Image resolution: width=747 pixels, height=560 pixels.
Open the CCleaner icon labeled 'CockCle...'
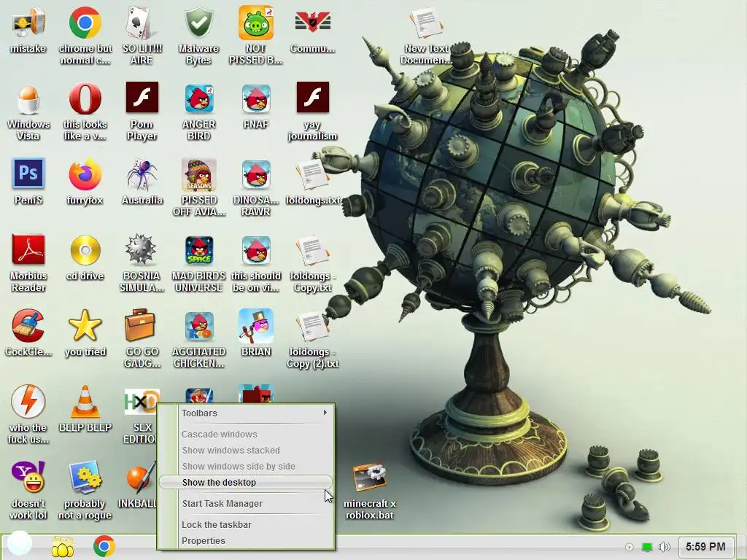point(28,326)
